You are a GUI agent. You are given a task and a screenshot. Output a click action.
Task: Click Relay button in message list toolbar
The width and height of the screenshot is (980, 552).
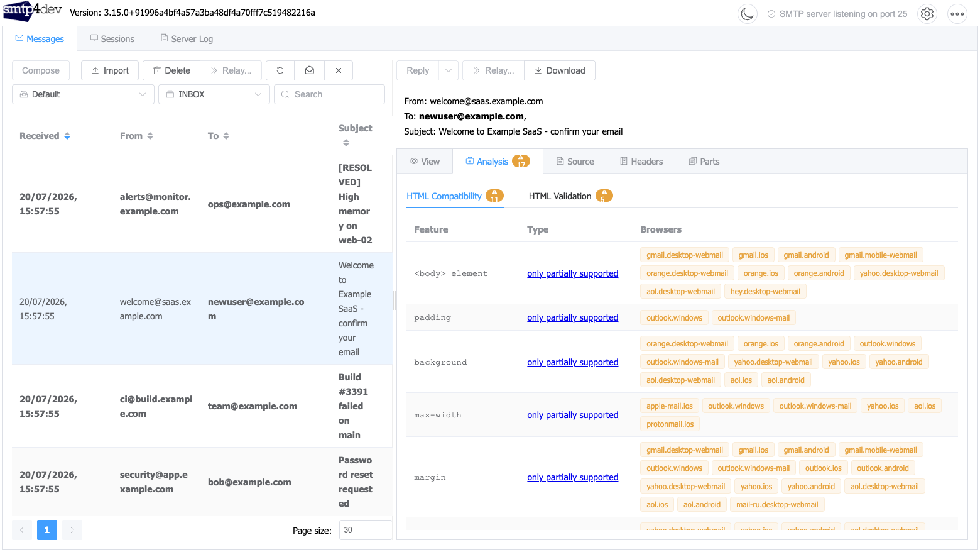click(x=231, y=70)
